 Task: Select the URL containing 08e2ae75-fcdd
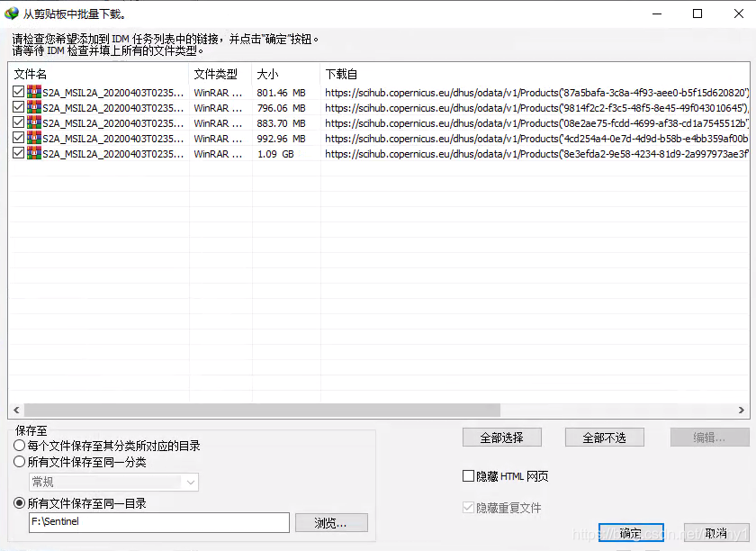(x=536, y=123)
